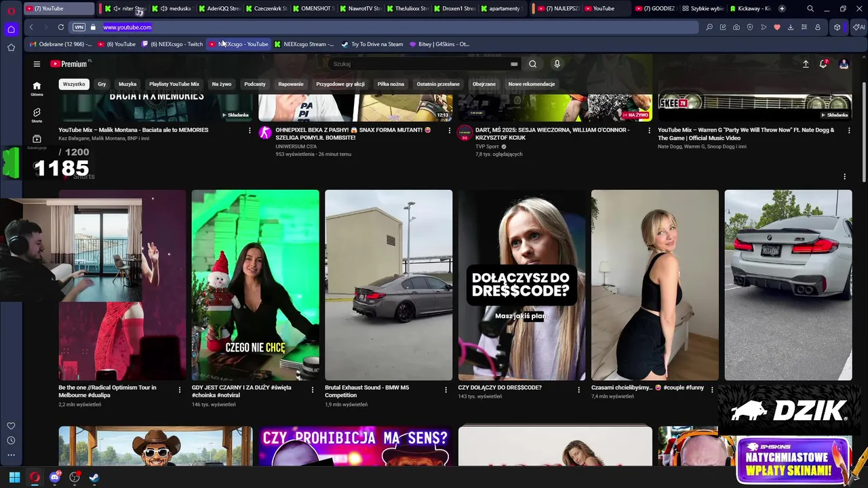868x488 pixels.
Task: Click the Opera sidebar home icon
Action: (11, 29)
